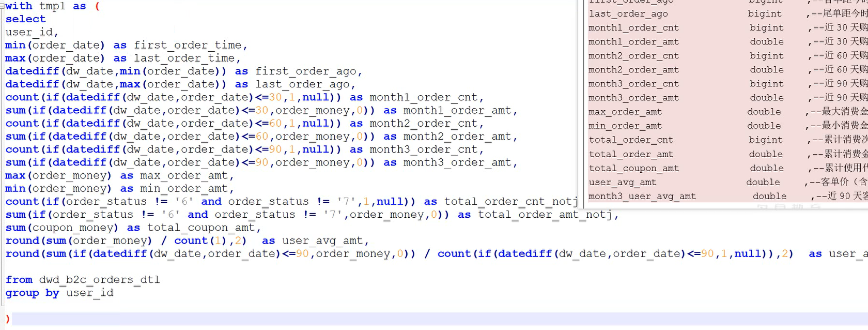Click 'month3_order_amt' in the right field list

click(633, 98)
